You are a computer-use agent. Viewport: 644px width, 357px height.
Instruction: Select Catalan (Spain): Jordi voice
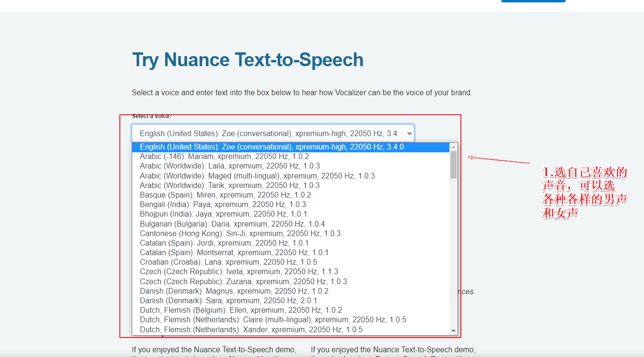click(291, 243)
